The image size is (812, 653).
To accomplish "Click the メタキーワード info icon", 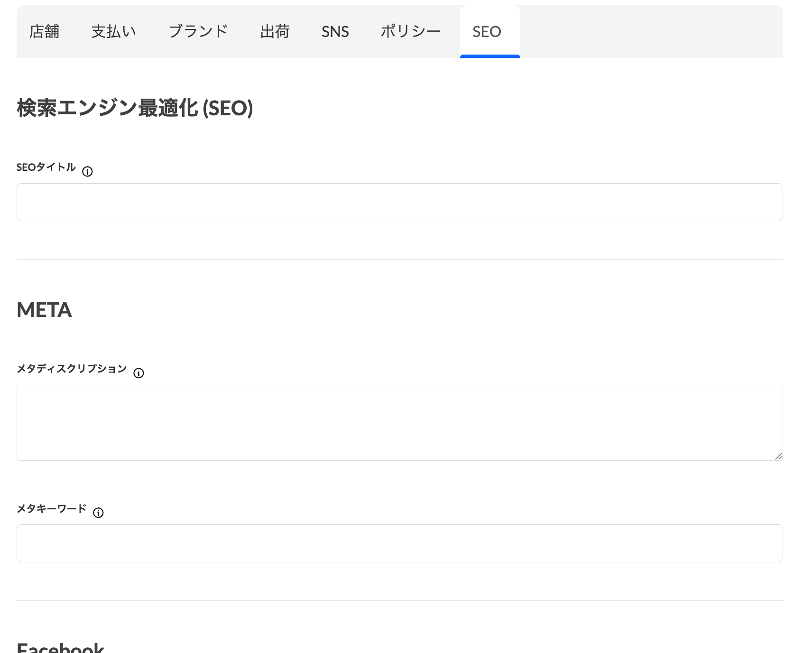I will click(x=98, y=513).
